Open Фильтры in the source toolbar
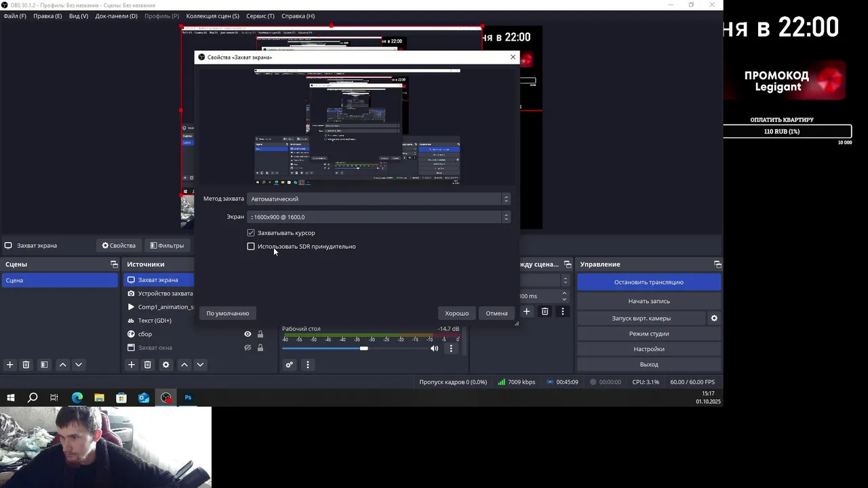Image resolution: width=868 pixels, height=488 pixels. 167,245
